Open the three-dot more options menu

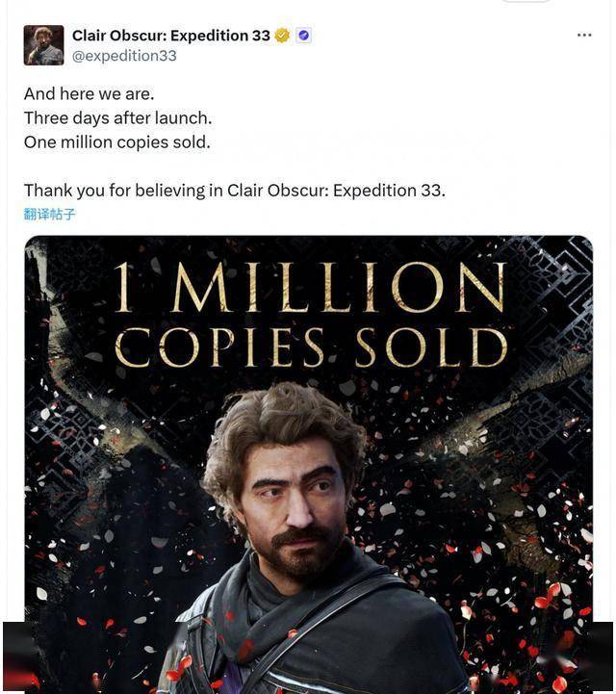(x=584, y=35)
